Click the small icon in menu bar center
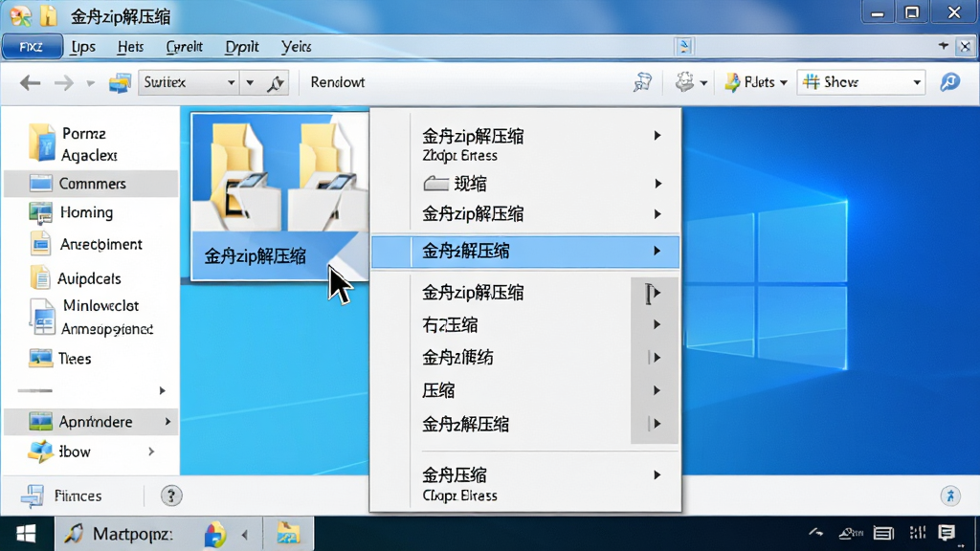Viewport: 980px width, 551px height. click(x=683, y=46)
